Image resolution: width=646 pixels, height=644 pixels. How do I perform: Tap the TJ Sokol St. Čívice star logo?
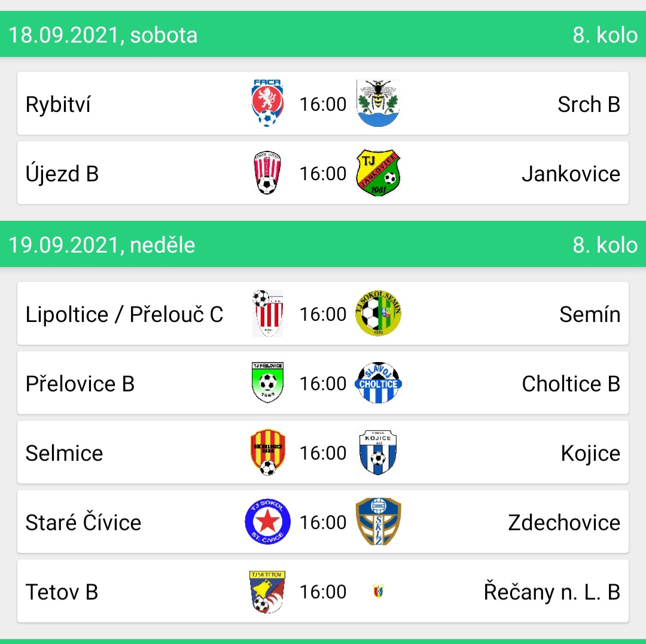coord(267,521)
